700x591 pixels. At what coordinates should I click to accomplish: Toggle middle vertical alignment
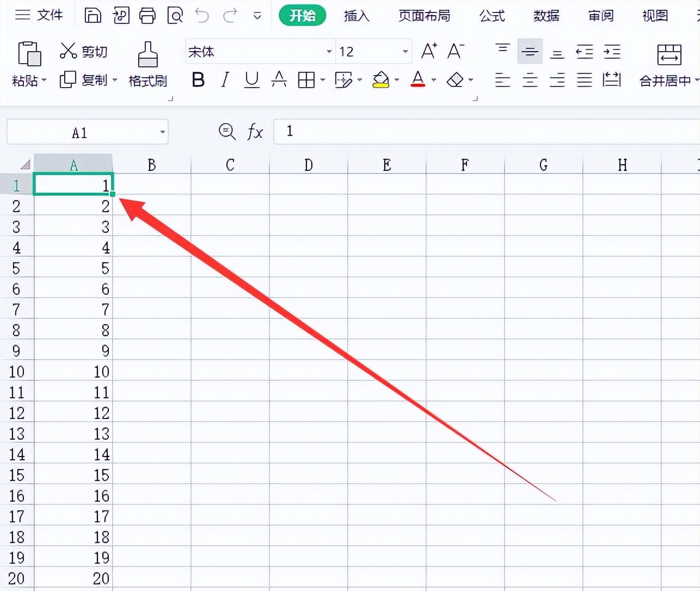530,52
